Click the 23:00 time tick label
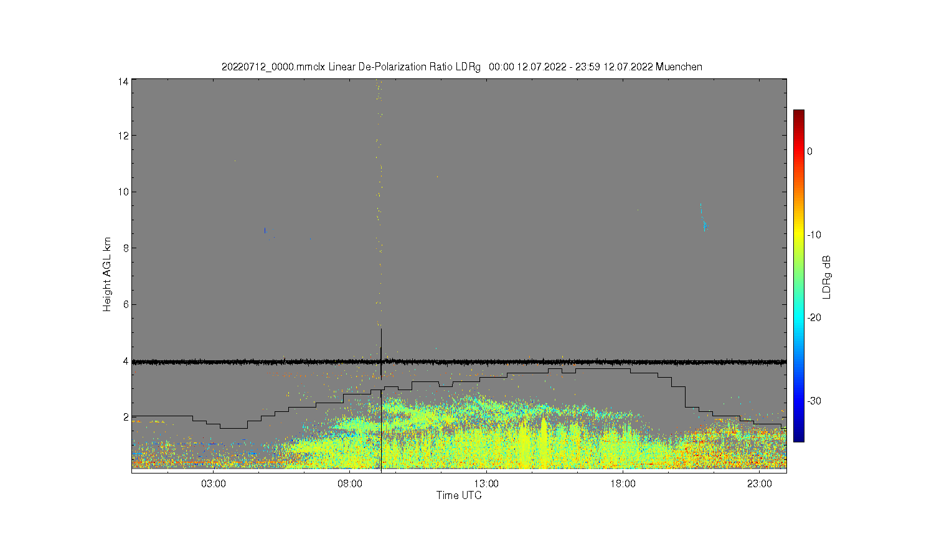Screen dimensions: 934x560 [x=760, y=483]
